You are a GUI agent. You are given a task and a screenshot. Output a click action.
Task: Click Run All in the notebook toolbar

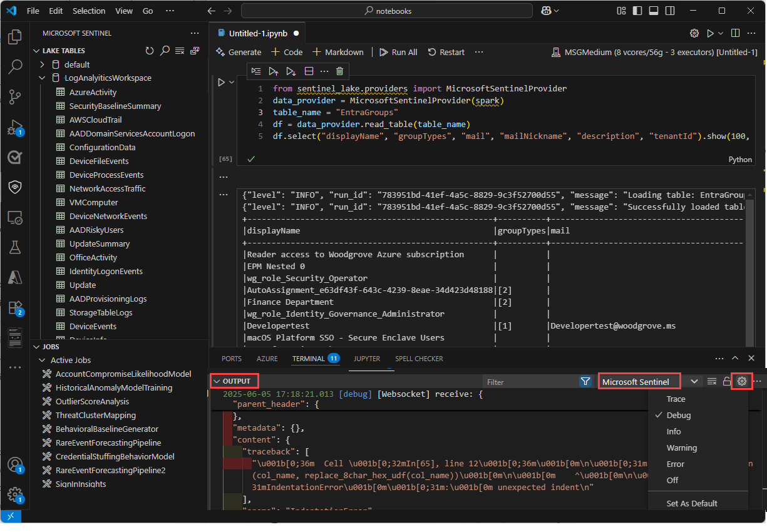[x=398, y=52]
